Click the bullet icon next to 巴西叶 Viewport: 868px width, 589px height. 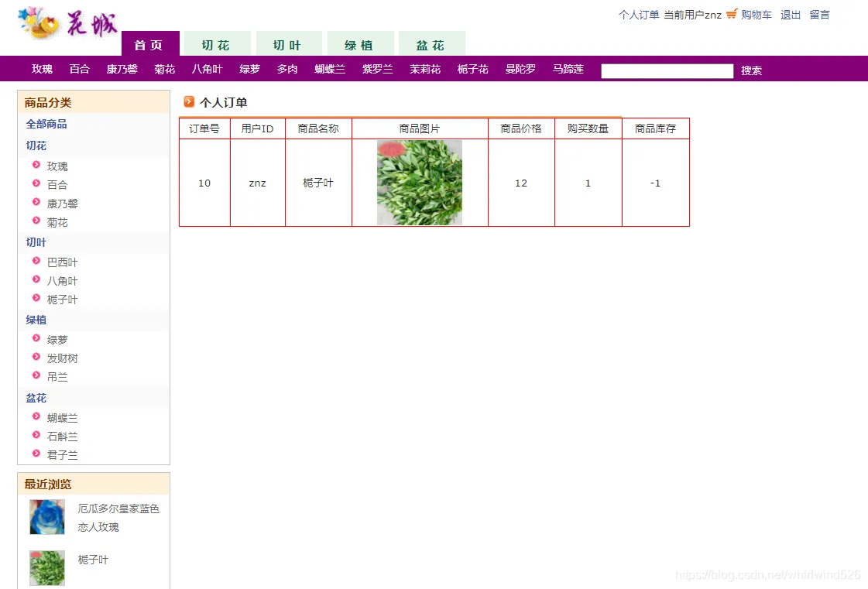36,261
